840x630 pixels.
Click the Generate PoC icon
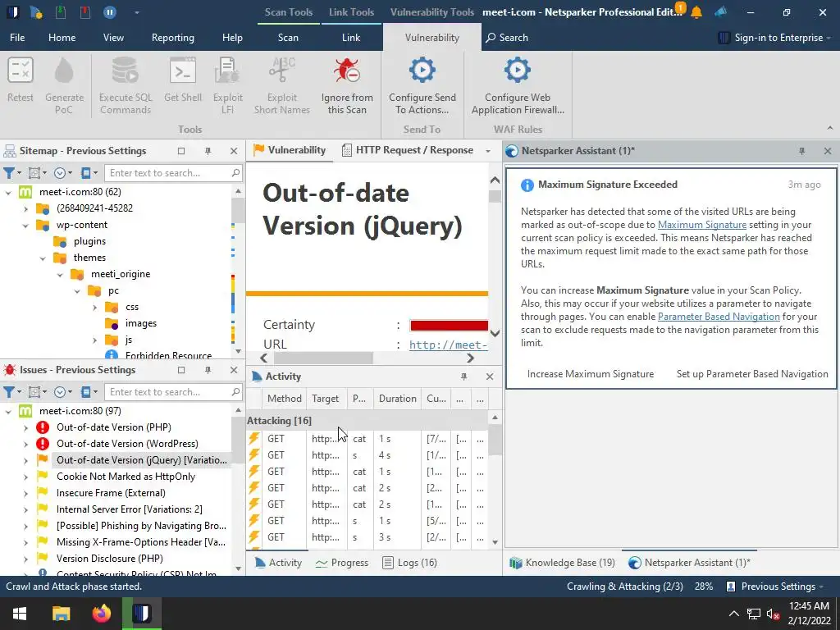click(x=64, y=85)
